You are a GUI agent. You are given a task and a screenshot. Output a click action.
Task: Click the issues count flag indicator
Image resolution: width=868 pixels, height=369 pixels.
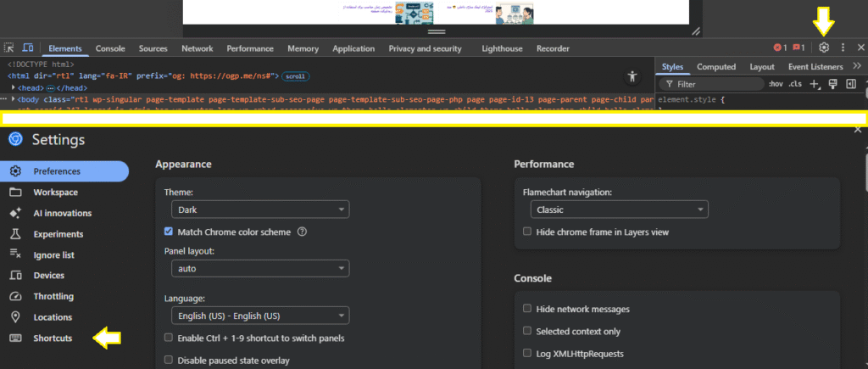pos(798,48)
